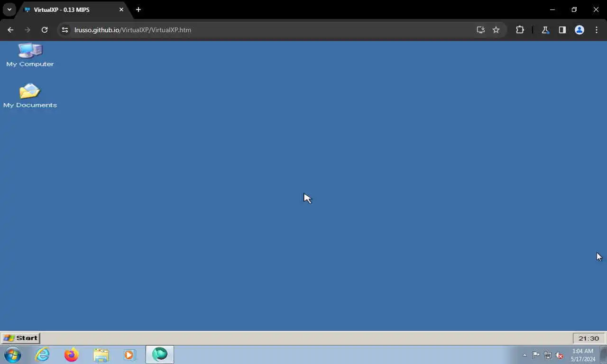
Task: Expand the tab search dropdown arrow
Action: tap(9, 9)
